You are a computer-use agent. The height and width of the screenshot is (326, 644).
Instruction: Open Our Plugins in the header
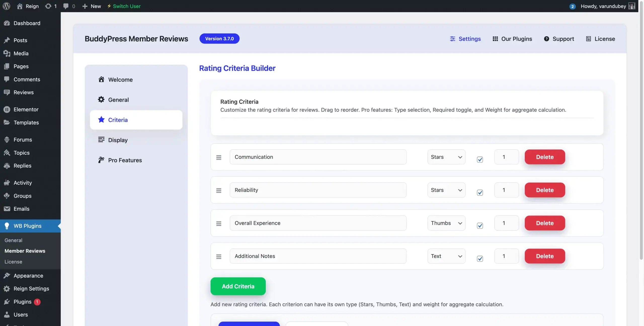[512, 39]
